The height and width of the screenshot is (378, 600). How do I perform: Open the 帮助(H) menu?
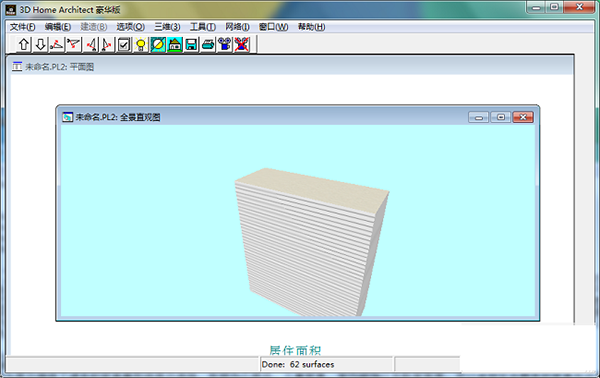[311, 27]
